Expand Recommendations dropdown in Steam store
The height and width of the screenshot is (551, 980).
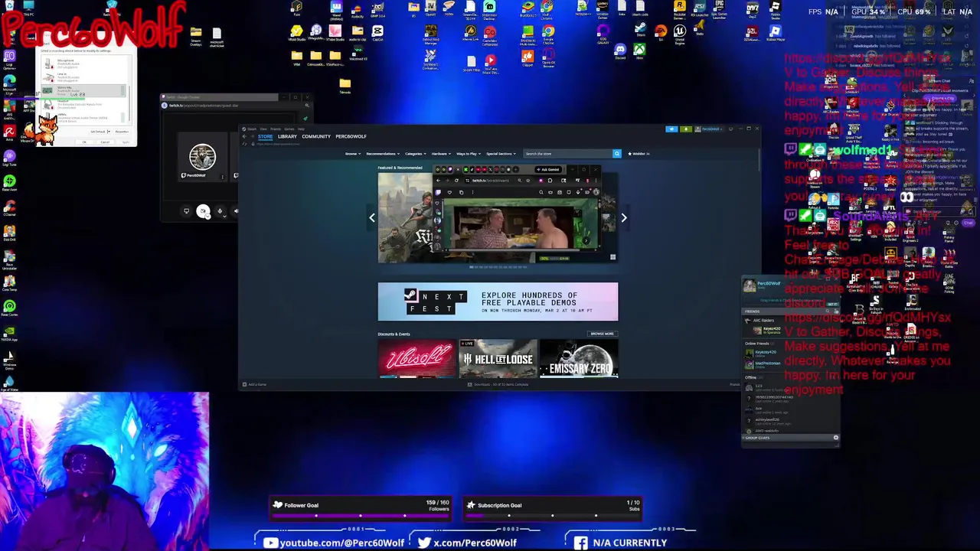pos(383,154)
